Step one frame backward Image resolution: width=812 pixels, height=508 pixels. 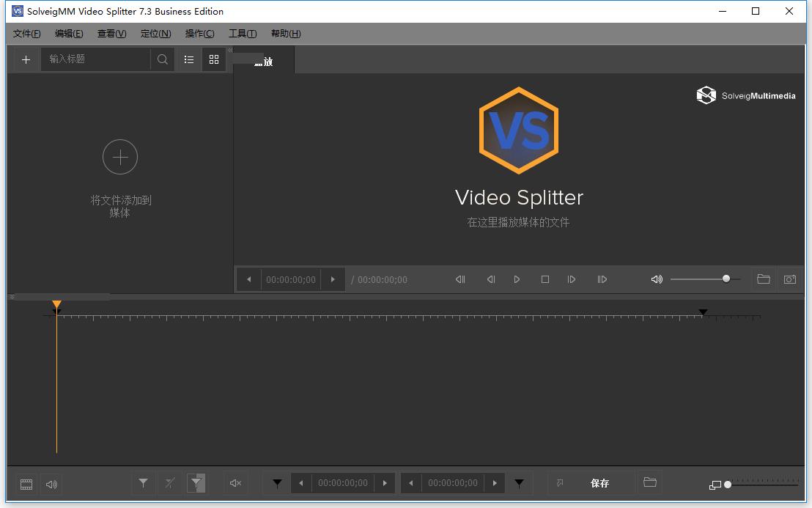coord(491,279)
